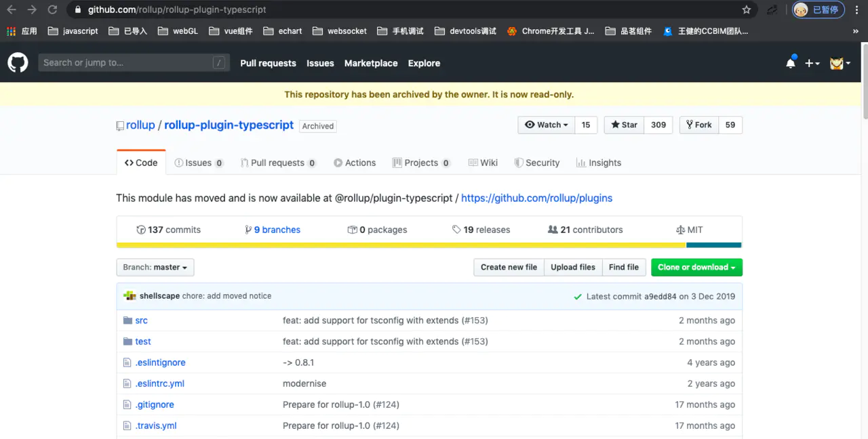This screenshot has height=439, width=868.
Task: View the 21 contributors
Action: [585, 230]
